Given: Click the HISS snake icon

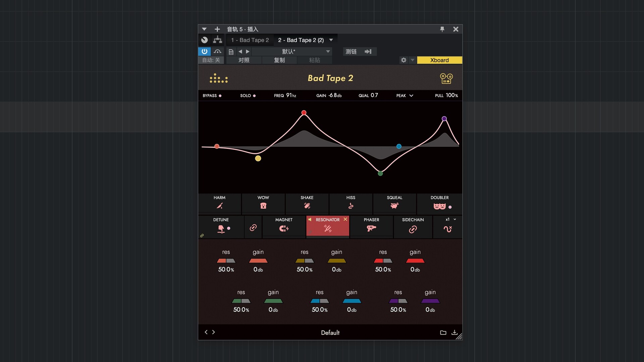Looking at the screenshot, I should click(x=351, y=206).
